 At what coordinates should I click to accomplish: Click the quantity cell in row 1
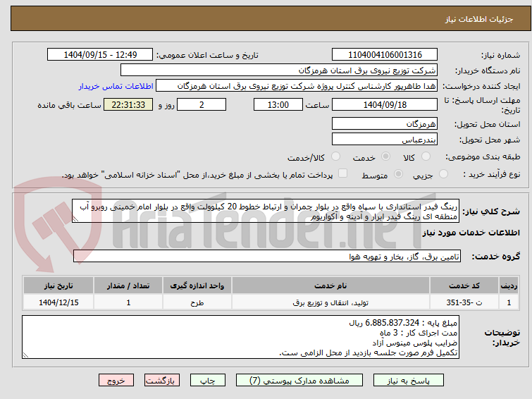coord(128,302)
